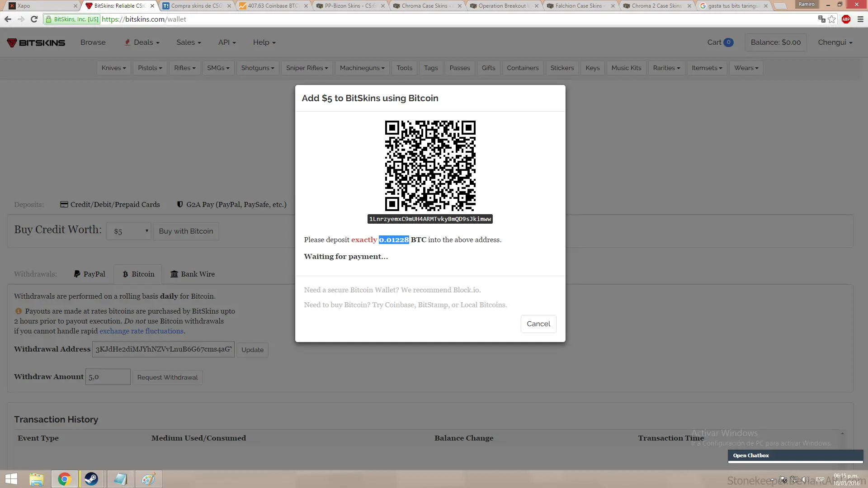Open the Windows Start menu

(11, 479)
